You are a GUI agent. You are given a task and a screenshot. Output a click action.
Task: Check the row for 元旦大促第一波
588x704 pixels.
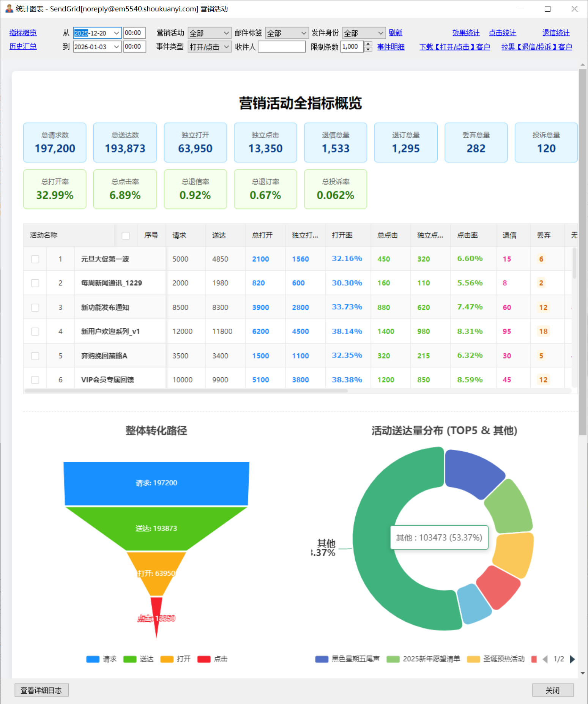[35, 259]
